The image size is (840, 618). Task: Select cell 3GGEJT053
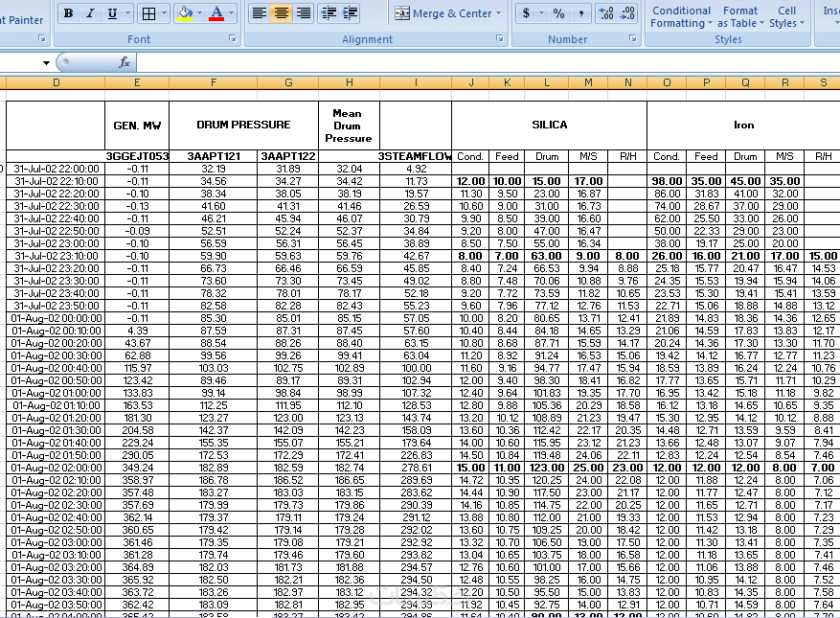tap(137, 156)
